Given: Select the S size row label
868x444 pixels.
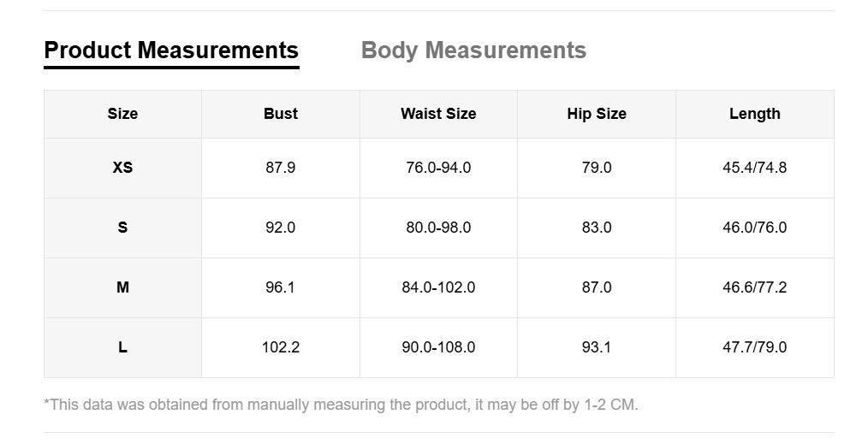Looking at the screenshot, I should point(122,228).
